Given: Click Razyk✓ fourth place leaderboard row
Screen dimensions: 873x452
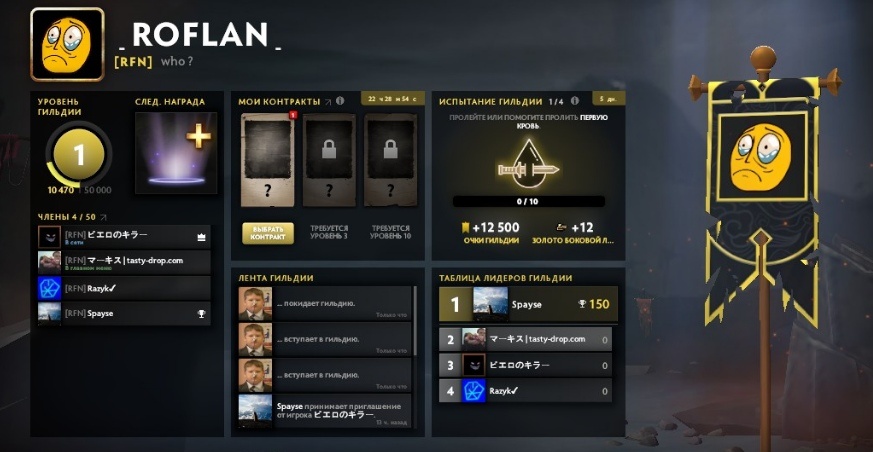Looking at the screenshot, I should [x=526, y=391].
